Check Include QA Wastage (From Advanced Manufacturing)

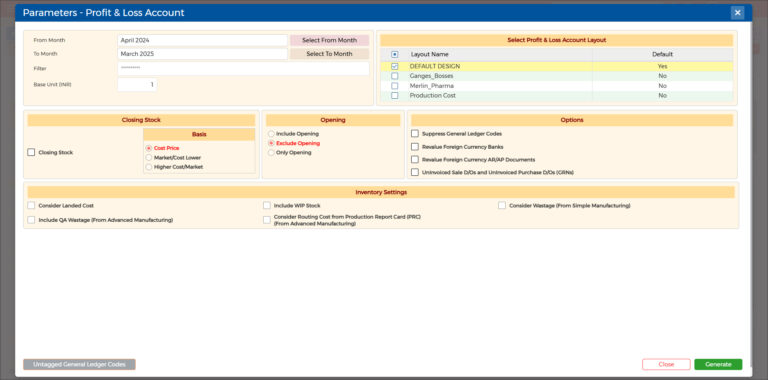pos(31,220)
